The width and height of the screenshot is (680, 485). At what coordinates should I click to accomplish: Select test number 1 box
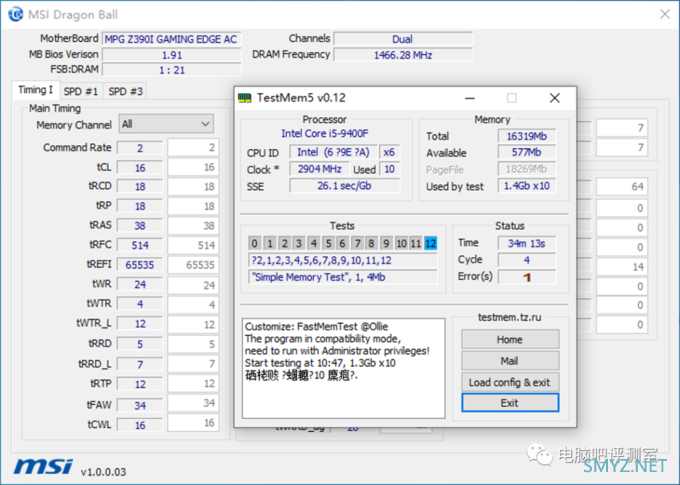click(270, 243)
